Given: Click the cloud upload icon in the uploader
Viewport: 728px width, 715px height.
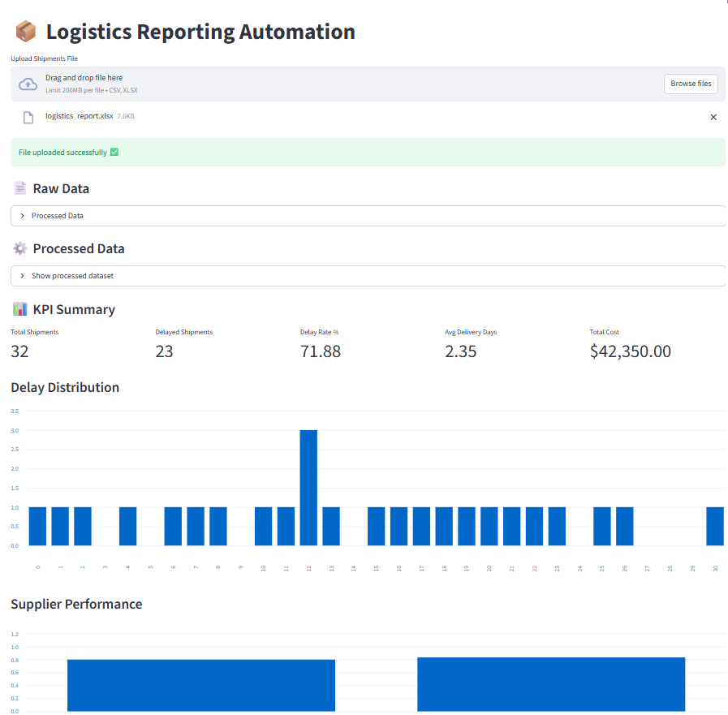Looking at the screenshot, I should 27,83.
